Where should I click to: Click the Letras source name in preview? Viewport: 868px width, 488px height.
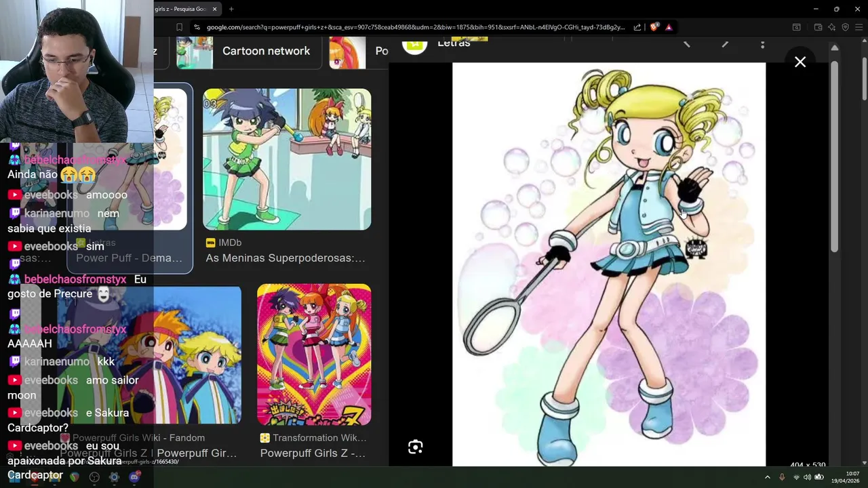454,43
